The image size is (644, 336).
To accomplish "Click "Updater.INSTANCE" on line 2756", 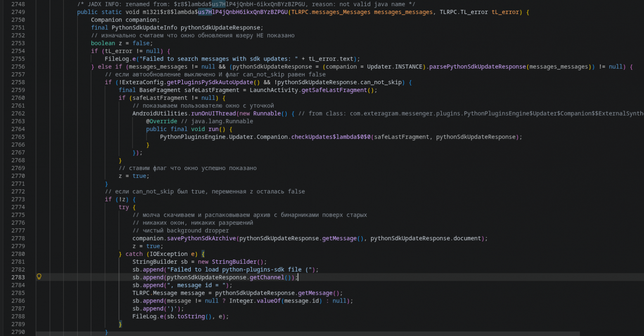I will tap(395, 66).
